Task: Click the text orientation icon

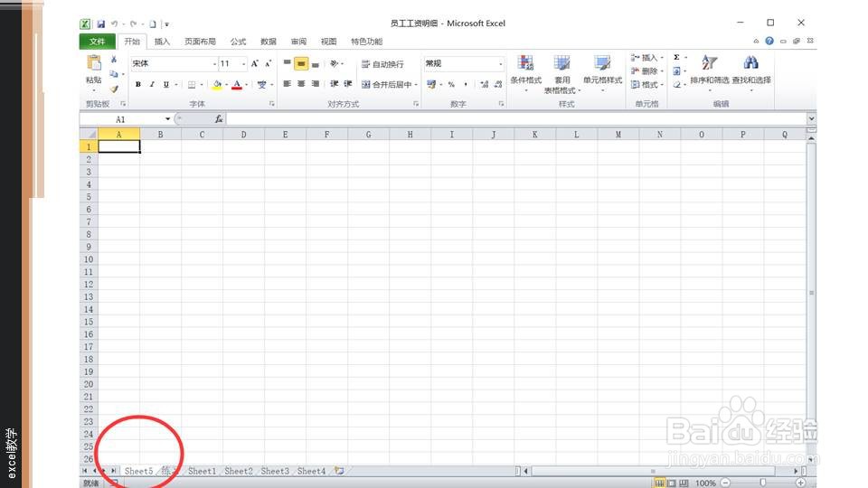Action: click(335, 63)
